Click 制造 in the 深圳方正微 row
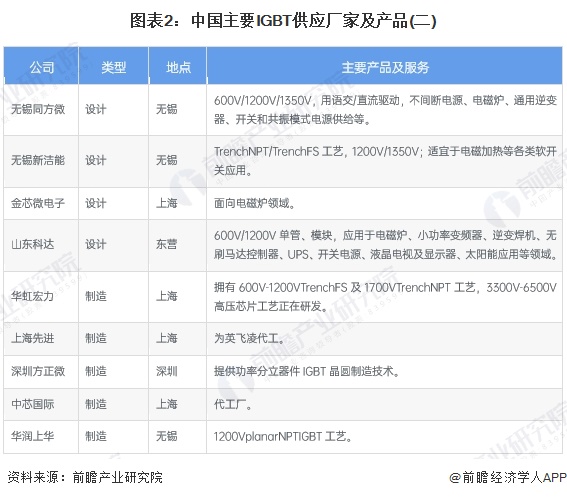Viewport: 567px width, 498px height. (x=96, y=371)
